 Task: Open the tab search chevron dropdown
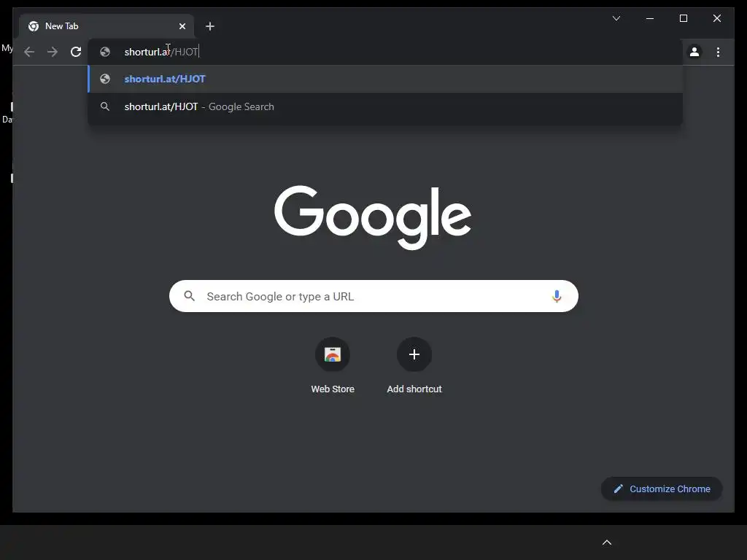click(616, 18)
